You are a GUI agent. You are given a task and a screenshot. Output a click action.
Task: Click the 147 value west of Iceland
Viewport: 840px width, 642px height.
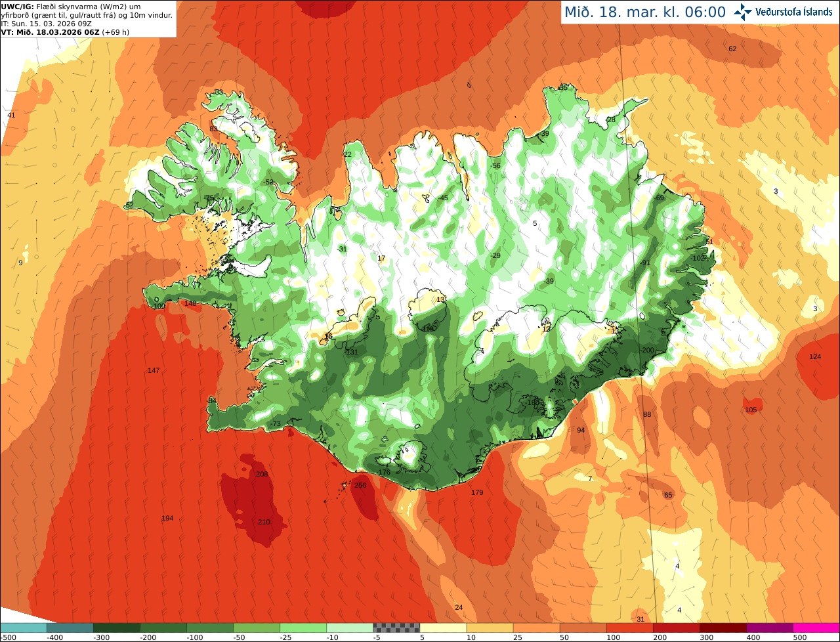(154, 370)
